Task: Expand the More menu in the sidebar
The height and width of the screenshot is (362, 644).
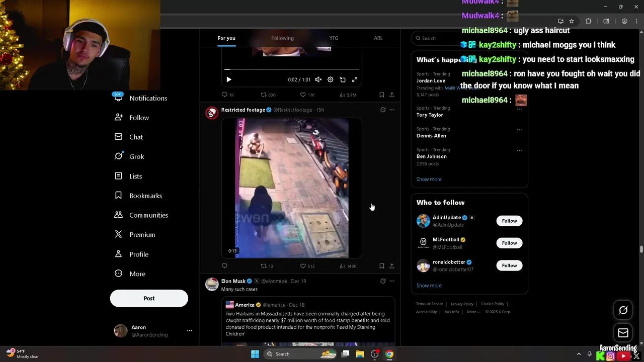Action: 130,274
